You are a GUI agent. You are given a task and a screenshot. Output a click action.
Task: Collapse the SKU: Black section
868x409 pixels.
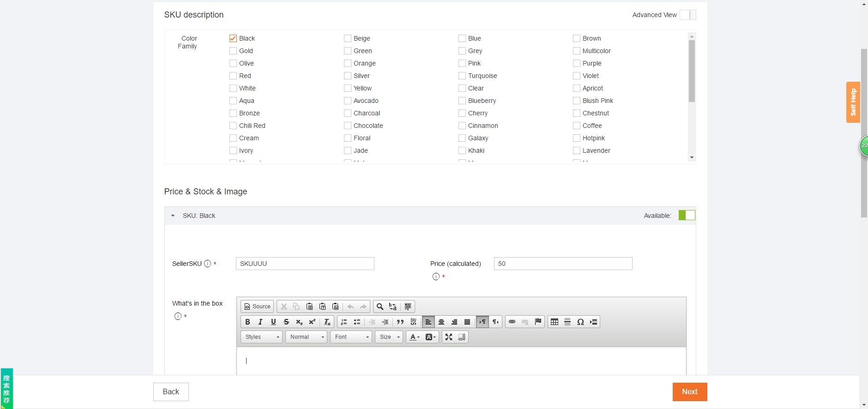coord(173,216)
